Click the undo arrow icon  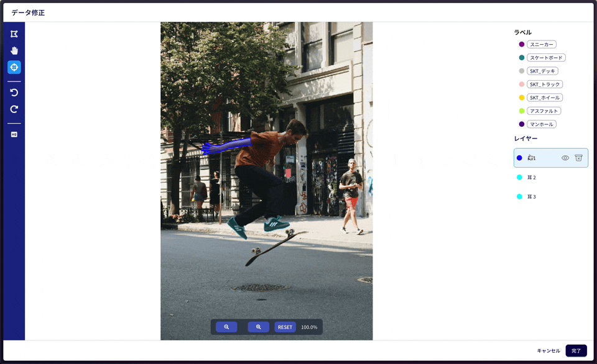coord(14,93)
